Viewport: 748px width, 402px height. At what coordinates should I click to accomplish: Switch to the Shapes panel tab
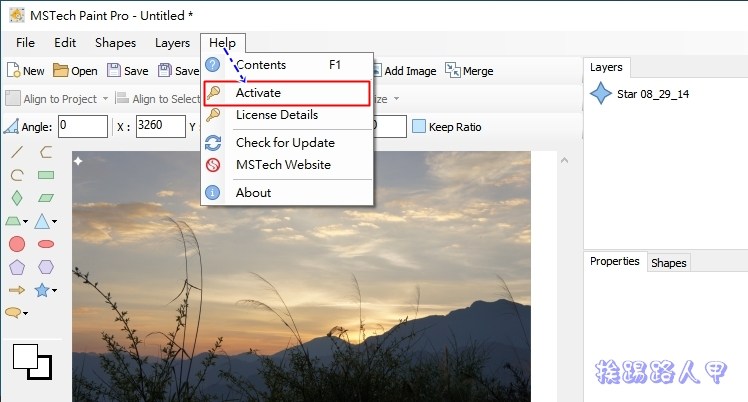668,263
